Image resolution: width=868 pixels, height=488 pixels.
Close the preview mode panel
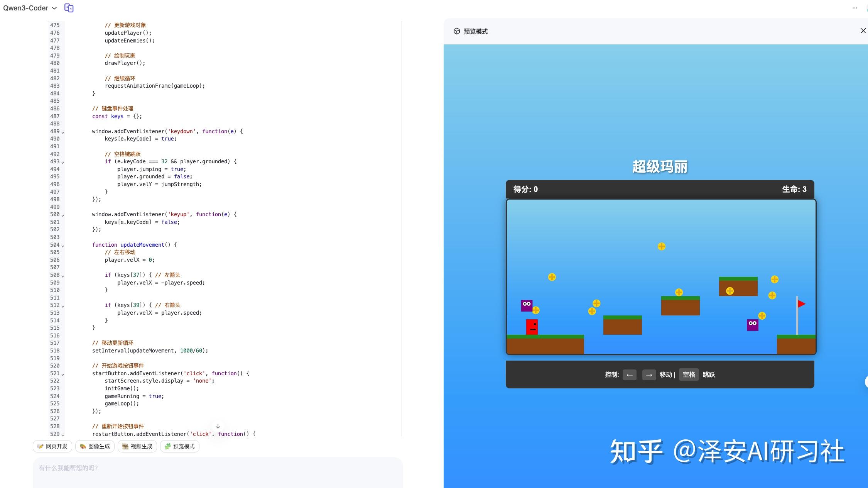point(863,31)
